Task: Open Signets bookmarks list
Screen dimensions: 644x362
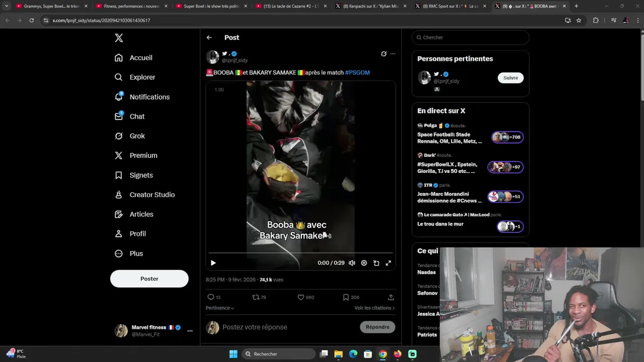Action: [x=133, y=175]
